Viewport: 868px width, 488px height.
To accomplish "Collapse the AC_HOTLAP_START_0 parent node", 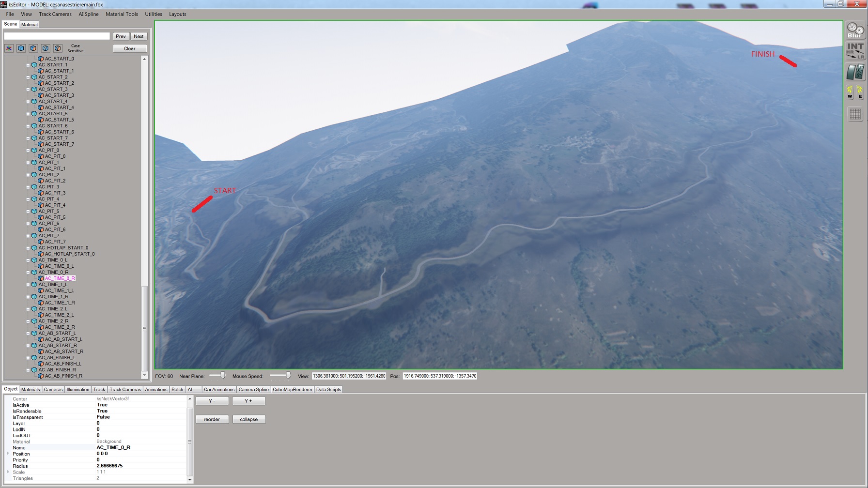I will tap(28, 248).
